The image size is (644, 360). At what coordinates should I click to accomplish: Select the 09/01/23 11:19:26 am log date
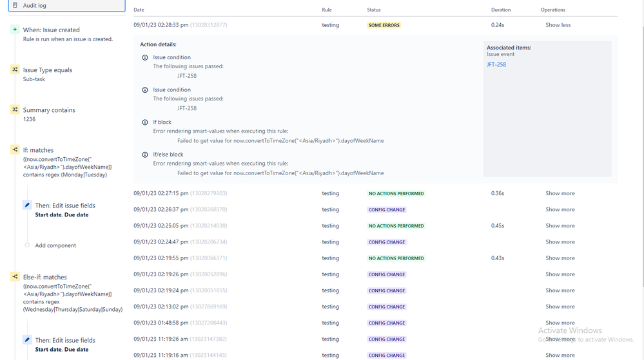coord(161,339)
